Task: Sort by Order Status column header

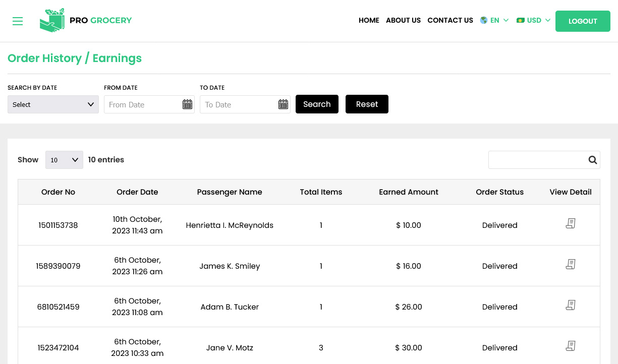Action: [x=499, y=192]
